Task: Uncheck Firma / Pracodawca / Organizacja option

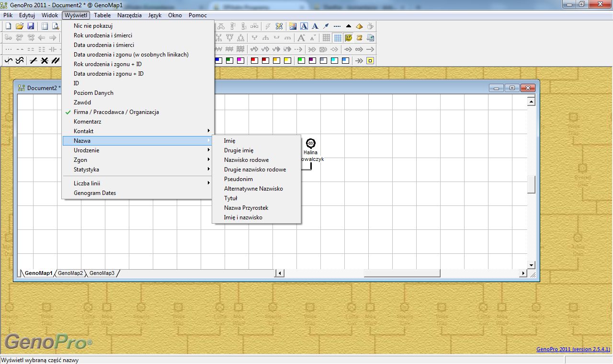Action: (138, 112)
